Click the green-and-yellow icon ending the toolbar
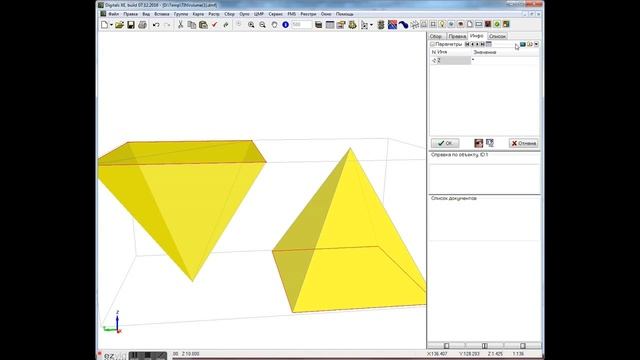Screen dimensions: 640x360 point(506,24)
